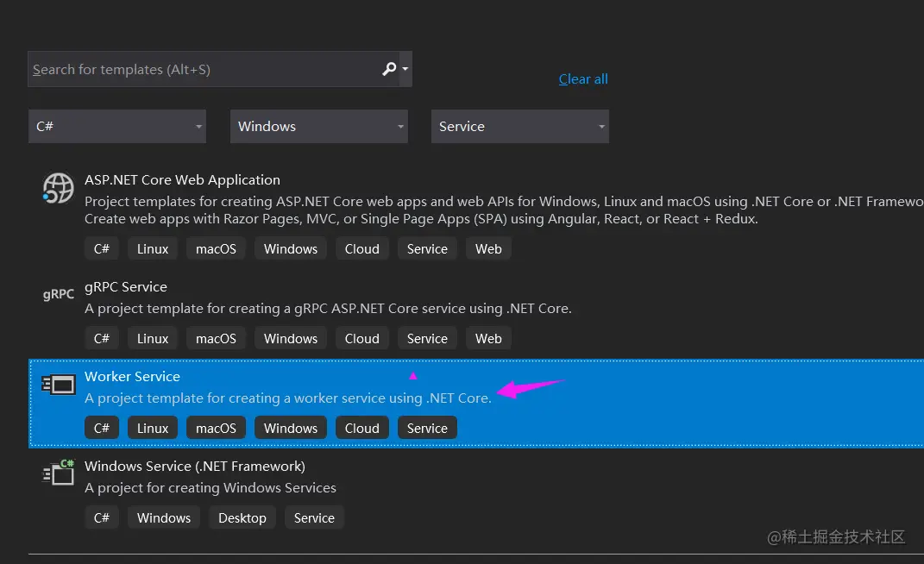The image size is (924, 564).
Task: Click Windows tag under gRPC Service
Action: click(291, 338)
